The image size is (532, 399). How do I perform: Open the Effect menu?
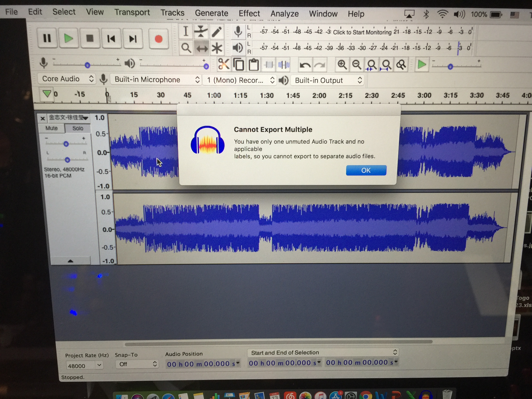(x=249, y=14)
